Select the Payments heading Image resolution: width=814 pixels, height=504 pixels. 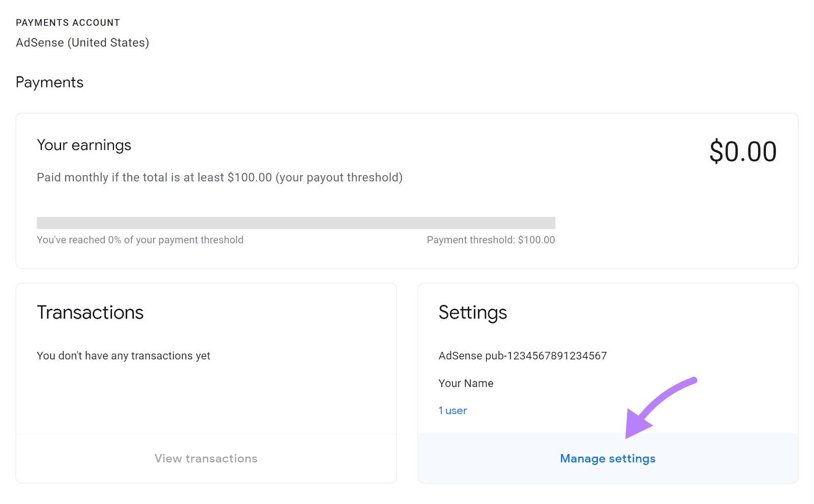coord(49,82)
